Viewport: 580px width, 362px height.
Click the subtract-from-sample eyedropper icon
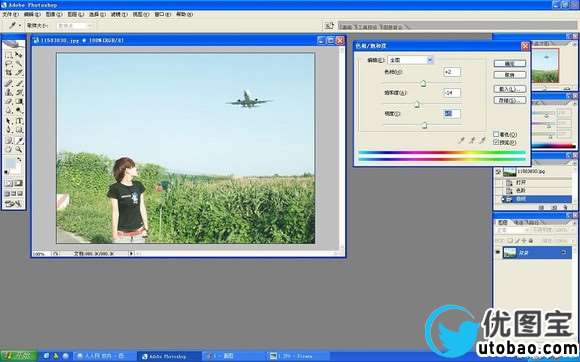pos(482,140)
